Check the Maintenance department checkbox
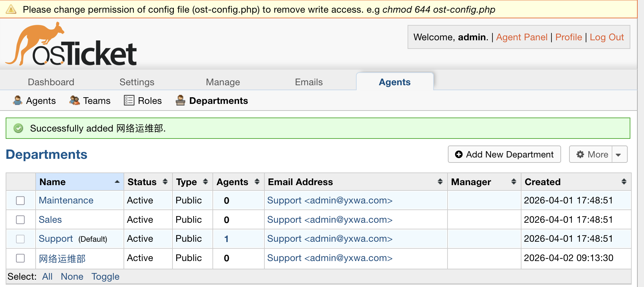The image size is (644, 287). (x=21, y=200)
